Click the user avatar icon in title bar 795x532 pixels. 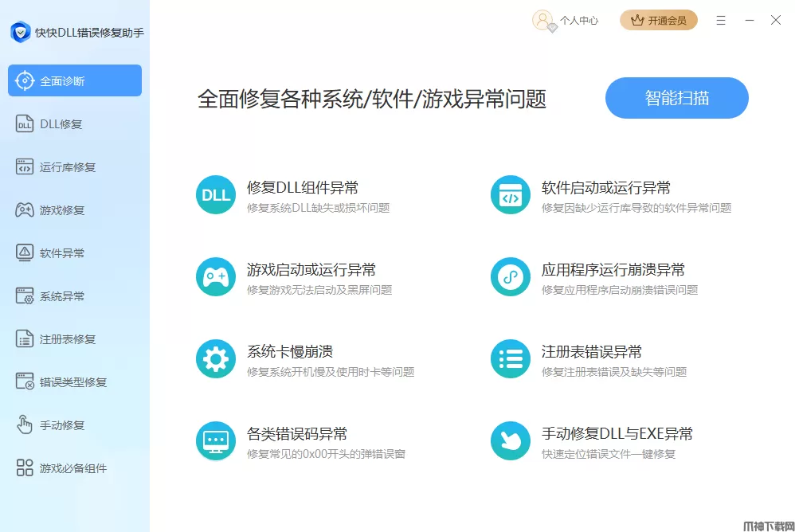point(543,21)
